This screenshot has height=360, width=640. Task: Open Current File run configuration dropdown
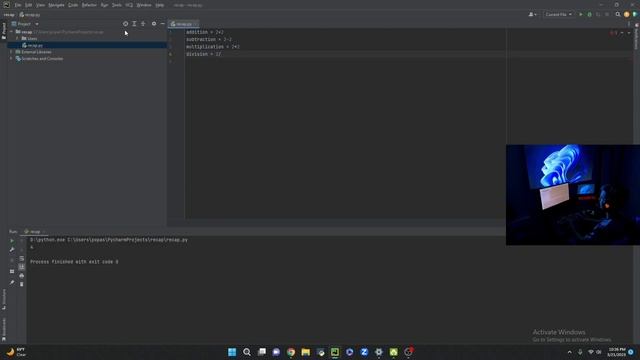click(558, 14)
